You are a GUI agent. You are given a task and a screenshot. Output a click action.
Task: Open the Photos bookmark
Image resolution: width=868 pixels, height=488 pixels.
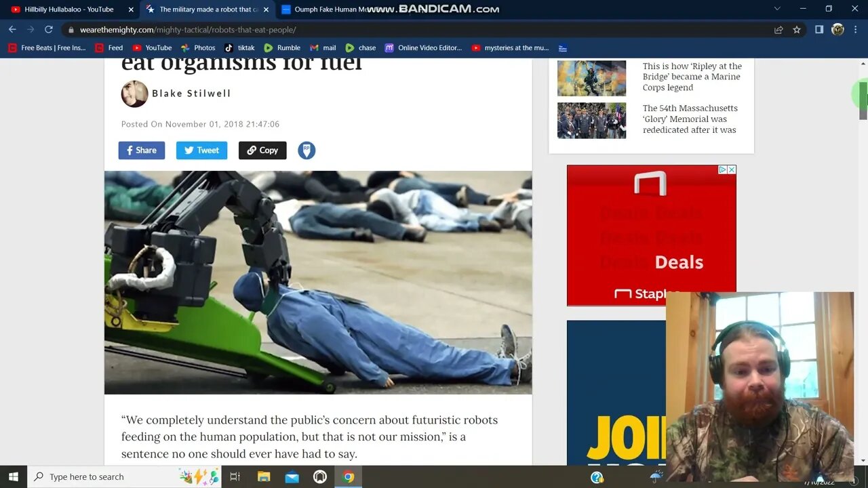198,48
